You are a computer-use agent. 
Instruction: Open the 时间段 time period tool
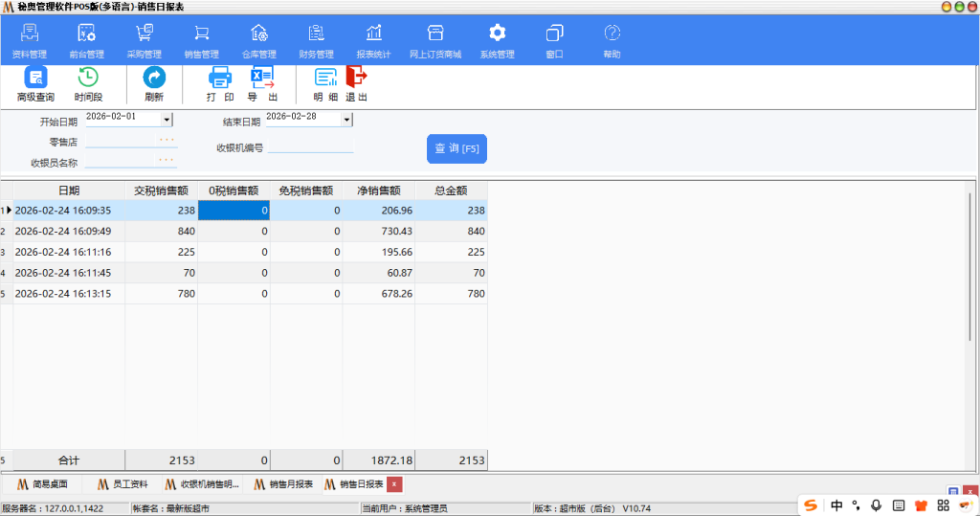click(88, 79)
